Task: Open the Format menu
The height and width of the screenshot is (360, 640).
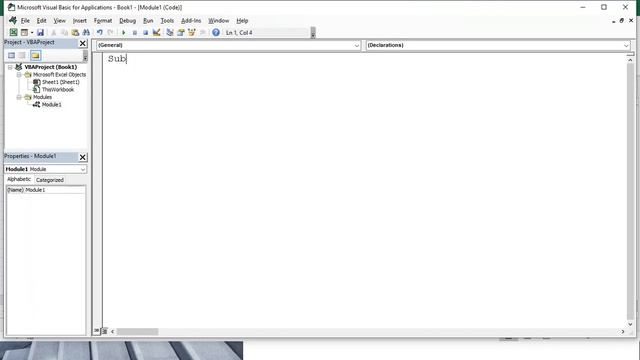Action: [103, 20]
